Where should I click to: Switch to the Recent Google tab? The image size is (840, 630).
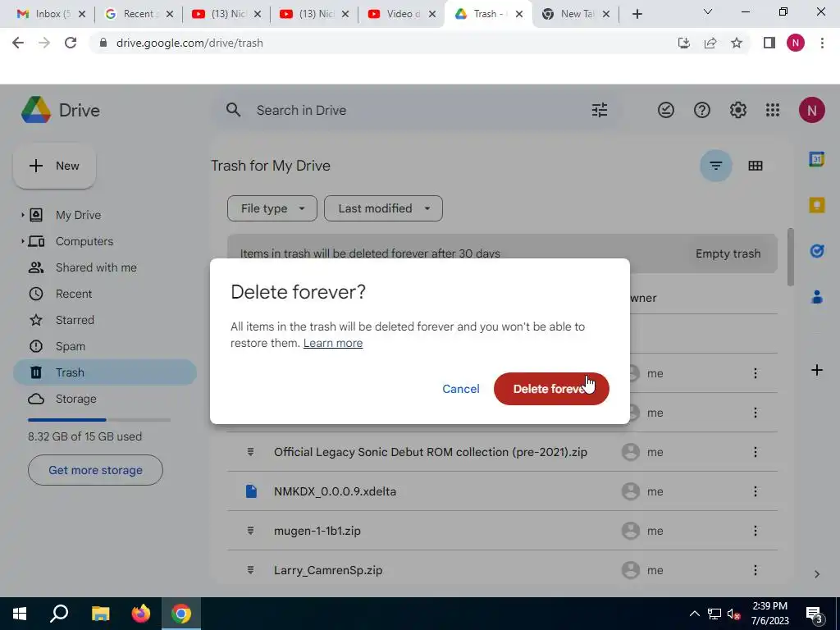coord(138,14)
